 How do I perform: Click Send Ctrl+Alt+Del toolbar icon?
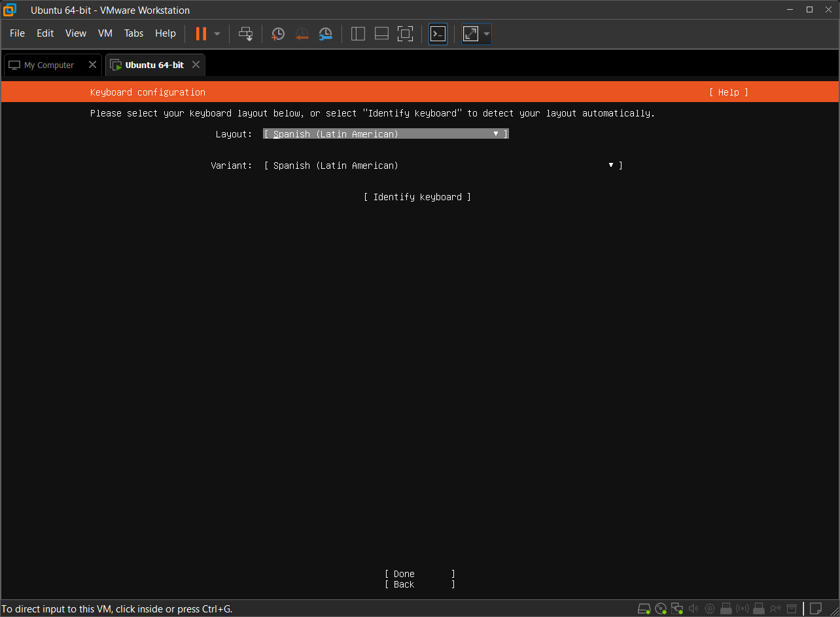point(246,34)
